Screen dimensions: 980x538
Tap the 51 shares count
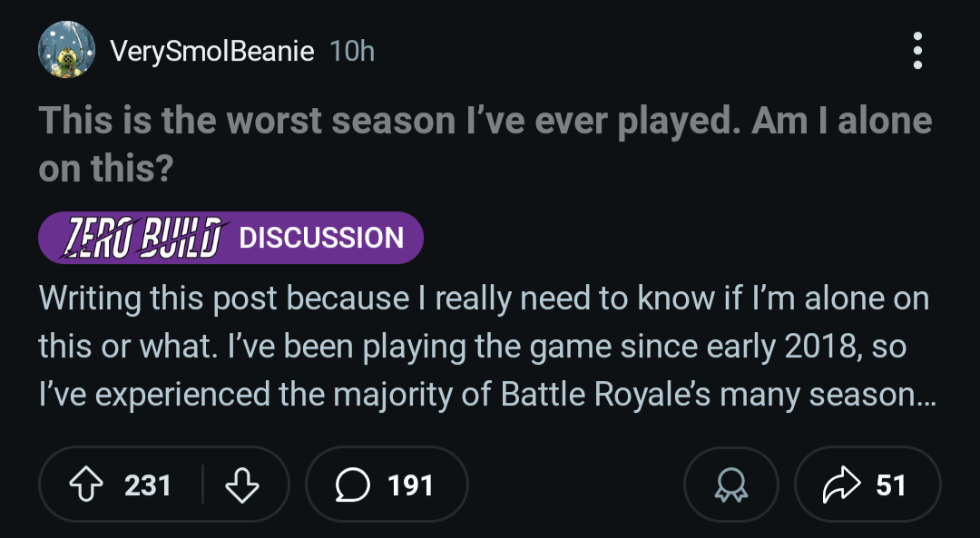[x=890, y=485]
